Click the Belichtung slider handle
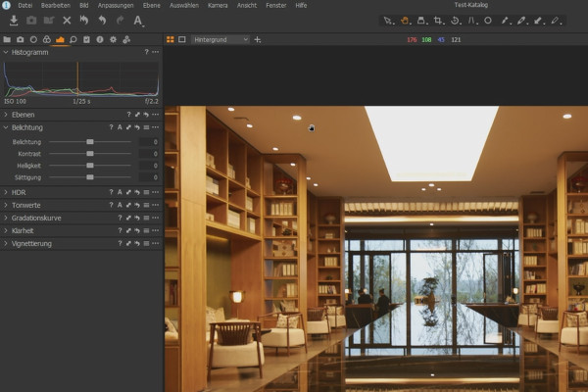The image size is (588, 392). click(90, 142)
